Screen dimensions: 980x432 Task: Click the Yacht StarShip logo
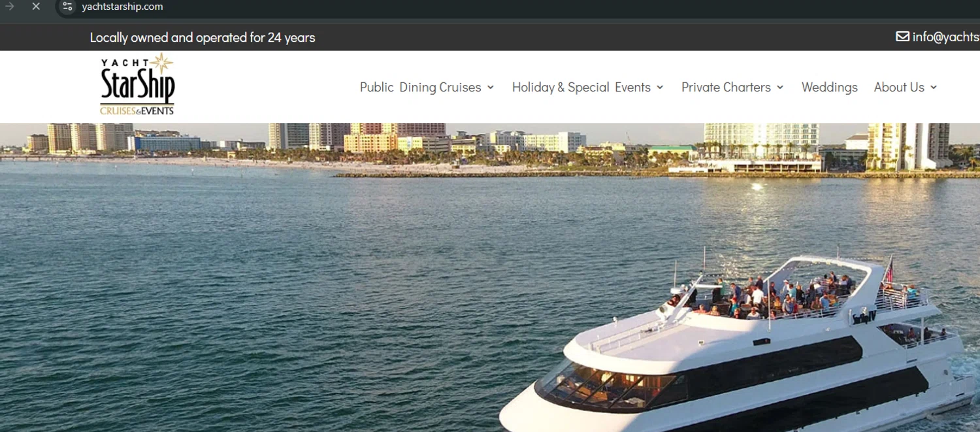click(137, 84)
